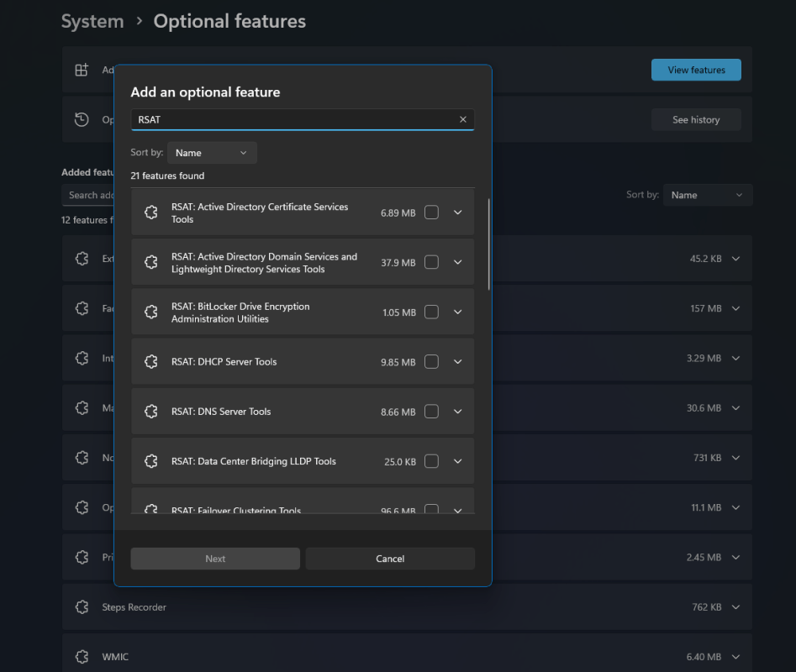Open See history
This screenshot has height=672, width=796.
pyautogui.click(x=696, y=119)
